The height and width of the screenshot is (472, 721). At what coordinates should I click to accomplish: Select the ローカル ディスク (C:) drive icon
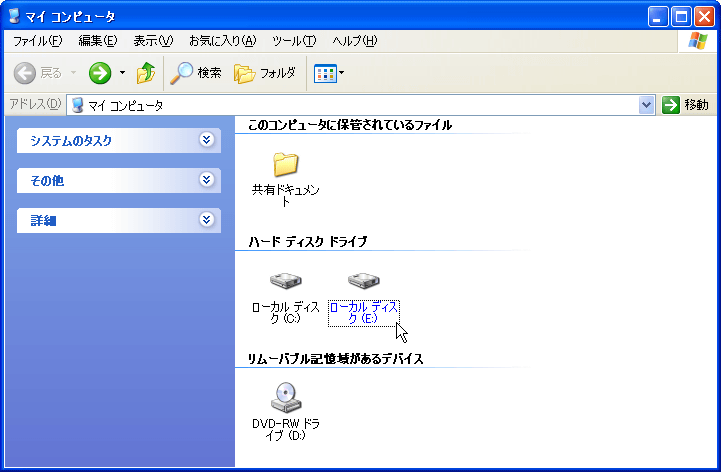click(x=286, y=280)
